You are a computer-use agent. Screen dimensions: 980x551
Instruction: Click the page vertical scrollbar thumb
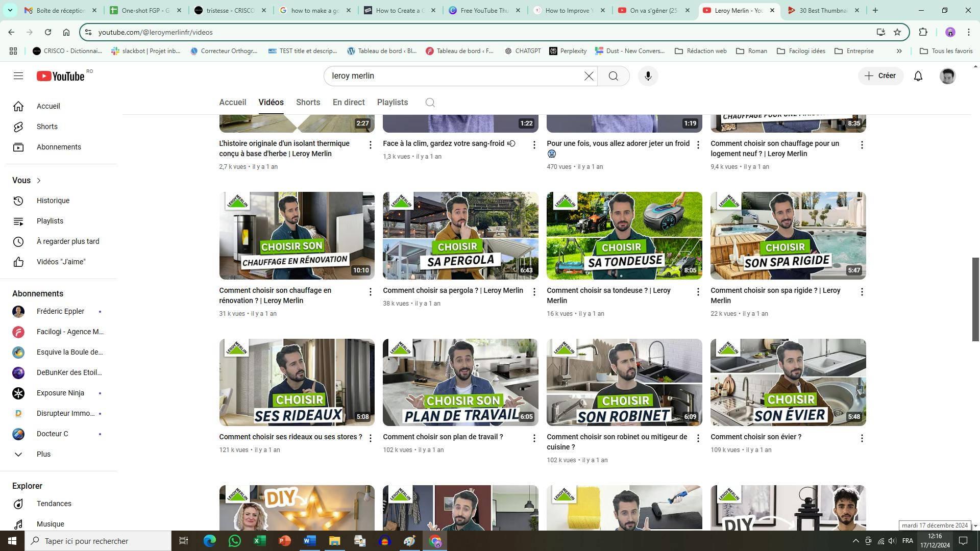pyautogui.click(x=975, y=299)
